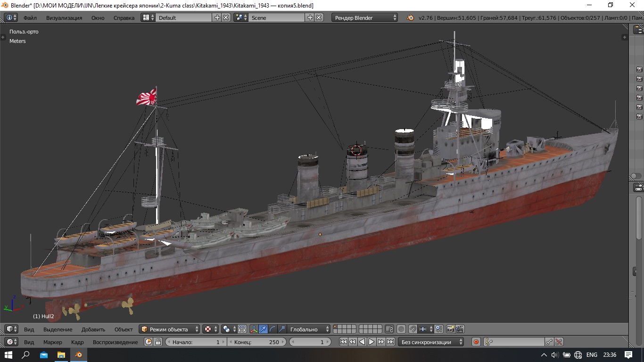Image resolution: width=644 pixels, height=362 pixels.
Task: Click the scene browse icon
Action: click(241, 17)
